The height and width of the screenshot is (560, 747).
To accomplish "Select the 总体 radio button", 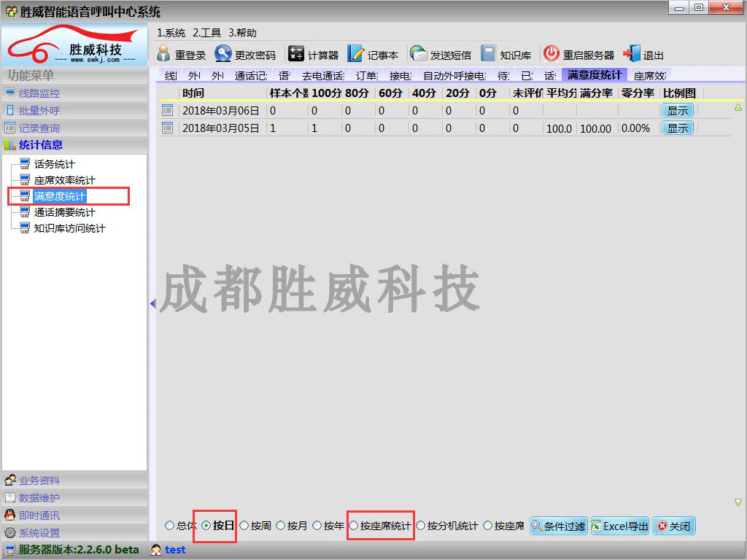I will pyautogui.click(x=169, y=526).
